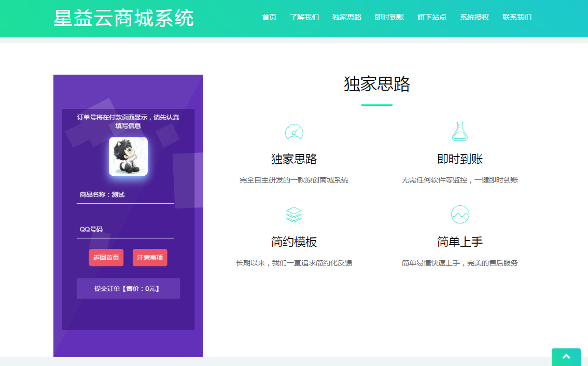Open the 即时到账 navigation entry
Image resolution: width=588 pixels, height=366 pixels.
click(x=389, y=17)
